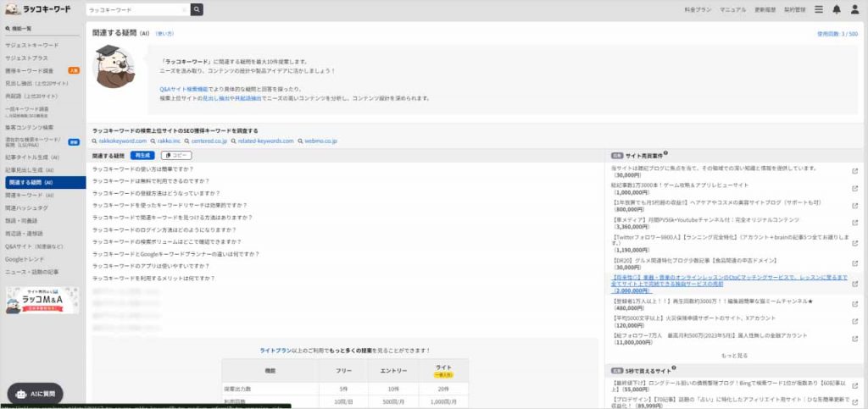Open Q&Aサイト検索機能 link in description
This screenshot has height=409, width=868.
coord(184,89)
